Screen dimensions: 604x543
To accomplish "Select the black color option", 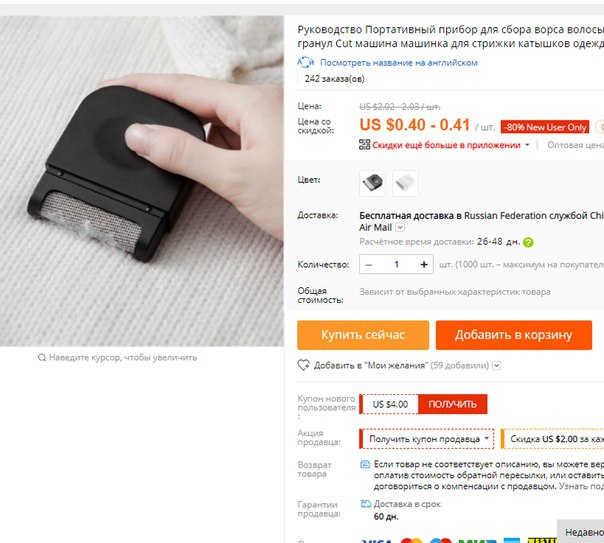I will 372,183.
